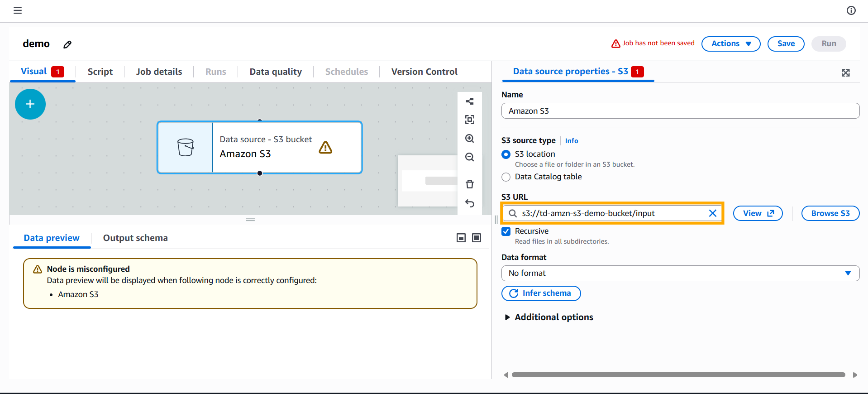This screenshot has width=868, height=394.
Task: Click the S3 bucket icon on node
Action: (186, 147)
